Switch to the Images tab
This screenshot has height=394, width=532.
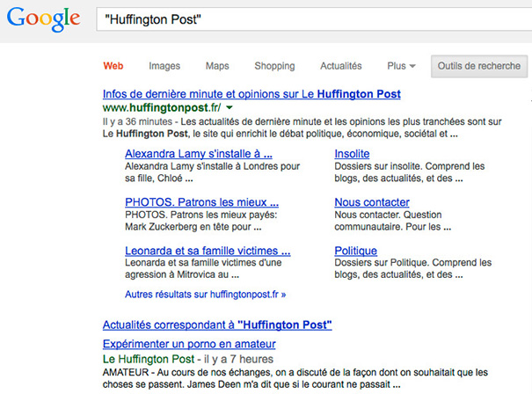point(164,66)
